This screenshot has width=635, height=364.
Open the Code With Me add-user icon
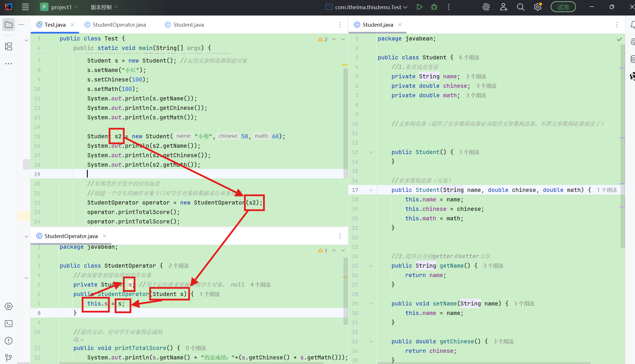(504, 7)
